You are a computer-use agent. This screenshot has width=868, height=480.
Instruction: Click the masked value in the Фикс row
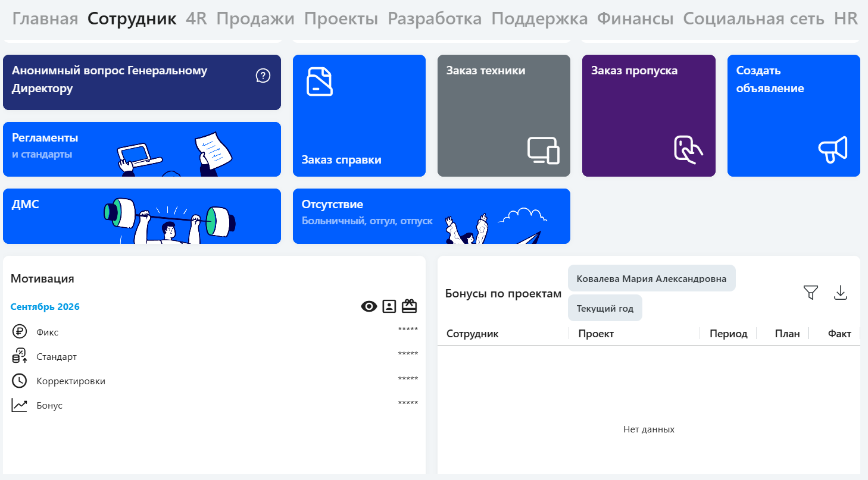(x=408, y=330)
